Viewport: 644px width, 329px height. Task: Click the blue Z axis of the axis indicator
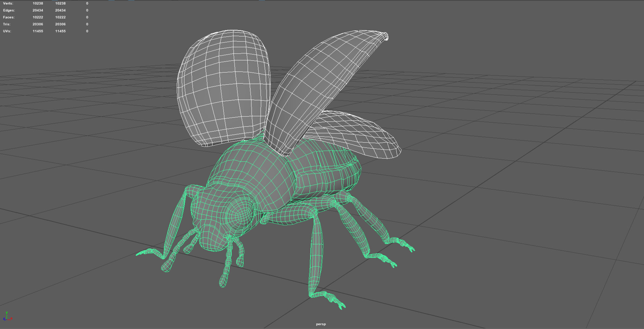(x=4, y=319)
